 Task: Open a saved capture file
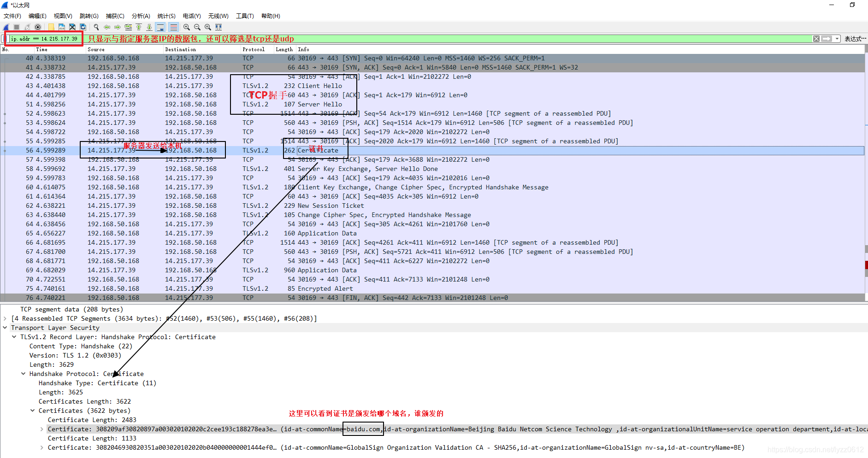point(51,27)
